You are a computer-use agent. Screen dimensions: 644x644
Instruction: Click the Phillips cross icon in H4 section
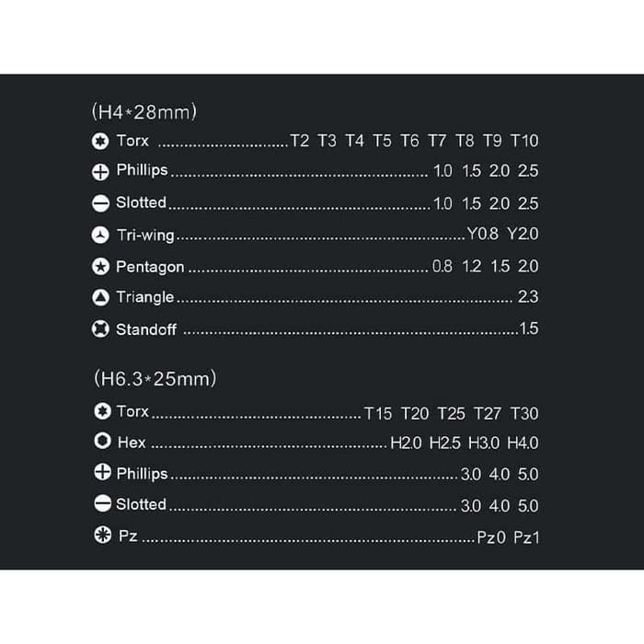coord(100,172)
